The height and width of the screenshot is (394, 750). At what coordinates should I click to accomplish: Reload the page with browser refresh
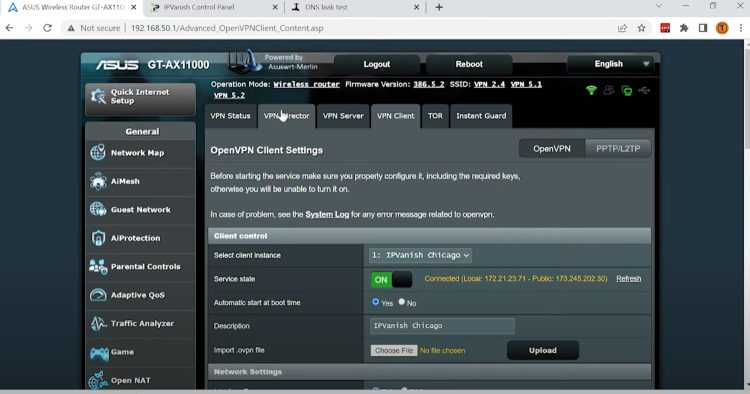[47, 28]
